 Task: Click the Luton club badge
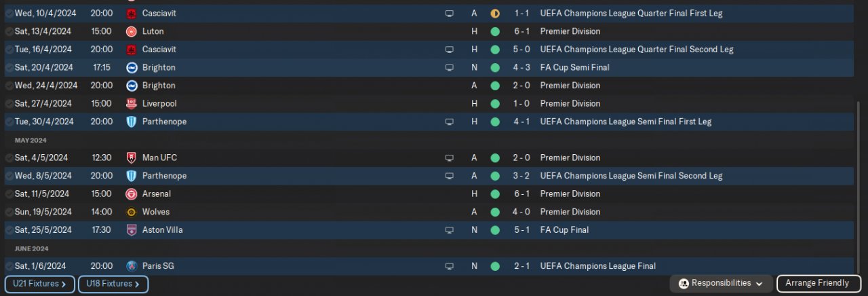[x=132, y=31]
